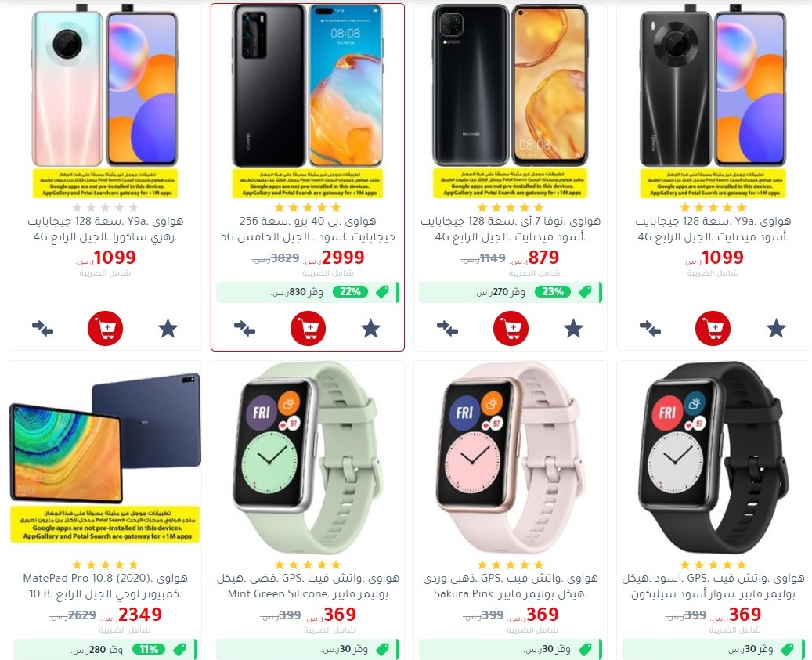Screen dimensions: 812x660
Task: Add Huawei P40 Pro to cart
Action: 309,328
